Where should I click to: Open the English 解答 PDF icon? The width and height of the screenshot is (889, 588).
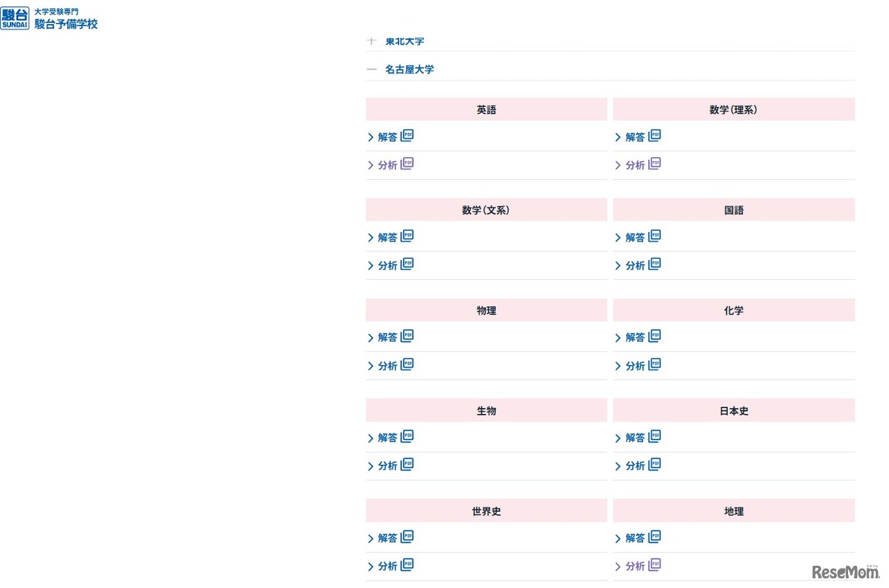(x=407, y=136)
